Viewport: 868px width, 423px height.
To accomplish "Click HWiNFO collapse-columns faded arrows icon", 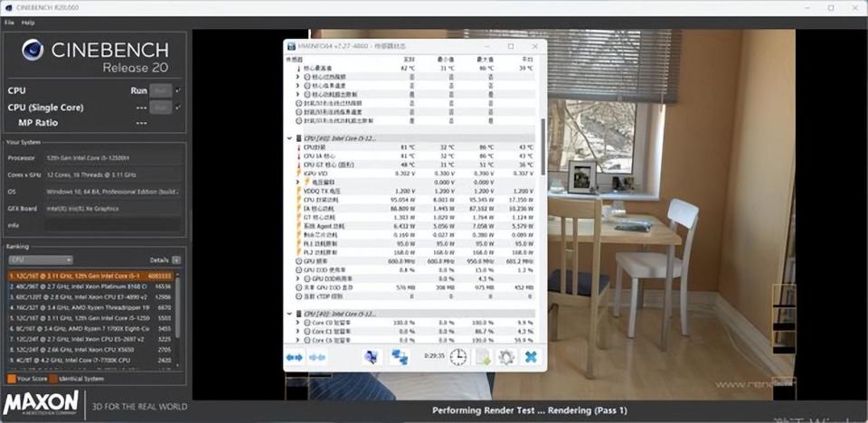I will coord(317,358).
